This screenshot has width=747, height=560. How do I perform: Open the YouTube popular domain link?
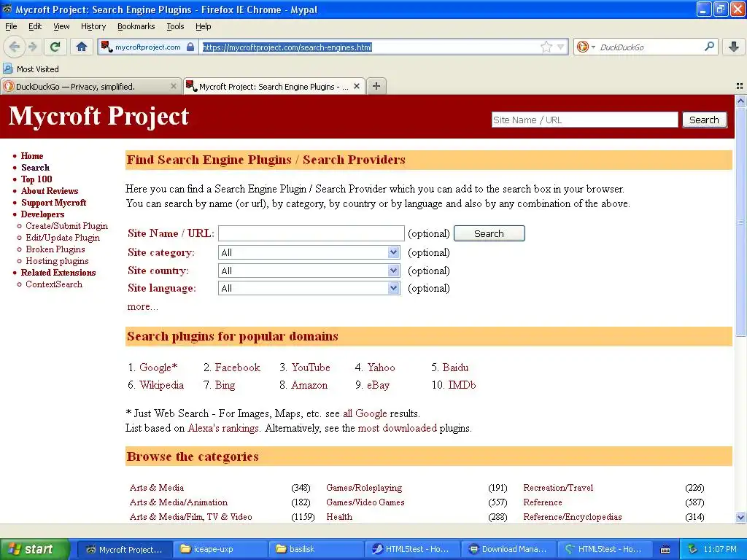tap(311, 367)
